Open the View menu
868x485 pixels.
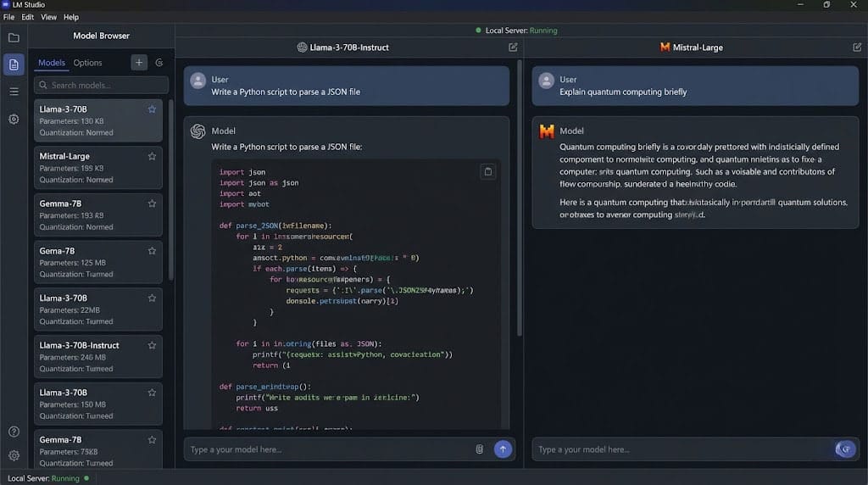coord(49,17)
